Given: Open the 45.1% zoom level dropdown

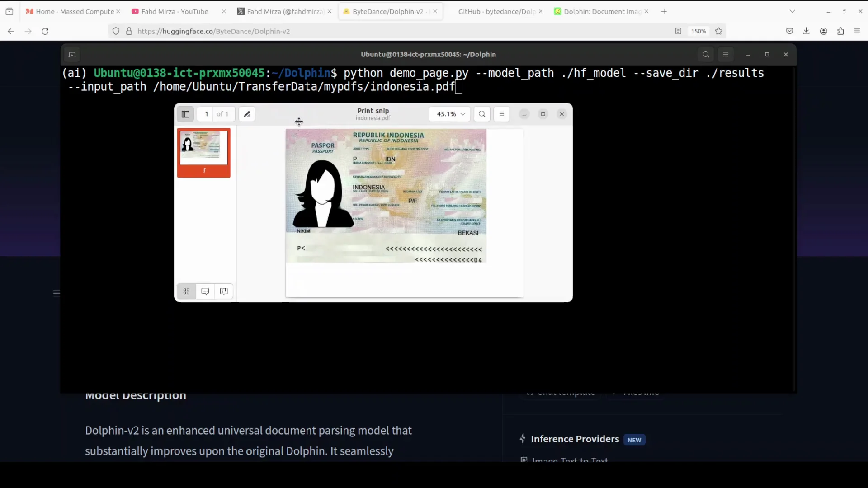Looking at the screenshot, I should click(x=449, y=114).
